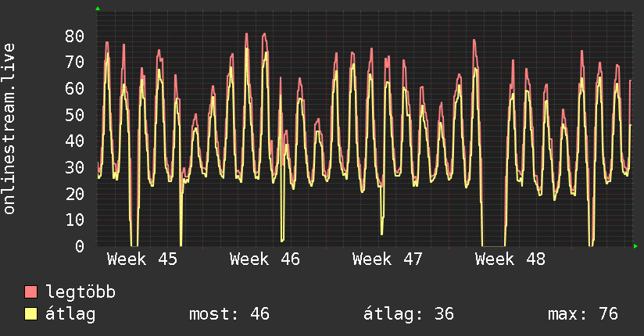Click the 10 y-axis tick label
This screenshot has height=336, width=644.
point(75,220)
